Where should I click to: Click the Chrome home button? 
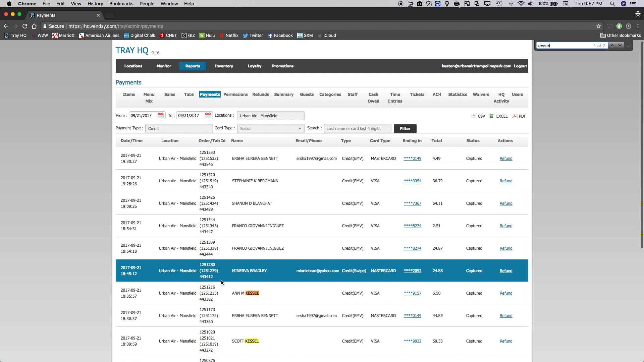(34, 26)
